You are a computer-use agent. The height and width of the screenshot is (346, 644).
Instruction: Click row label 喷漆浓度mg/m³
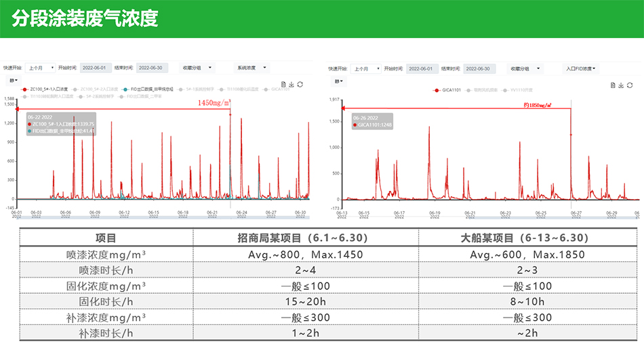tap(106, 255)
